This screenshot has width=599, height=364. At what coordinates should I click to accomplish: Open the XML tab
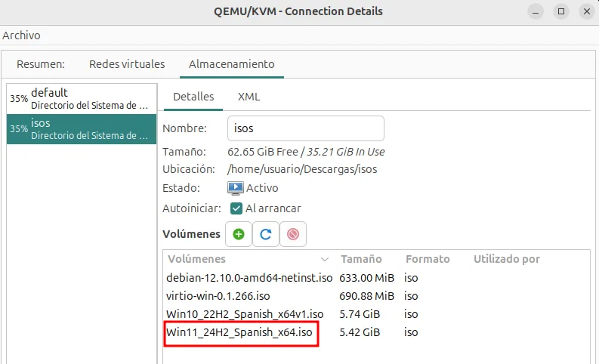click(249, 97)
